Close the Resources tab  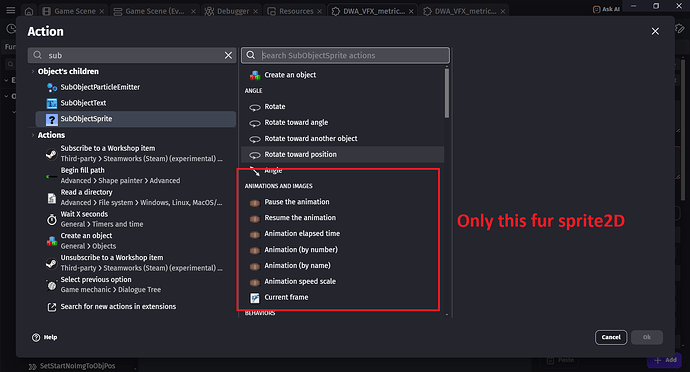[x=320, y=11]
